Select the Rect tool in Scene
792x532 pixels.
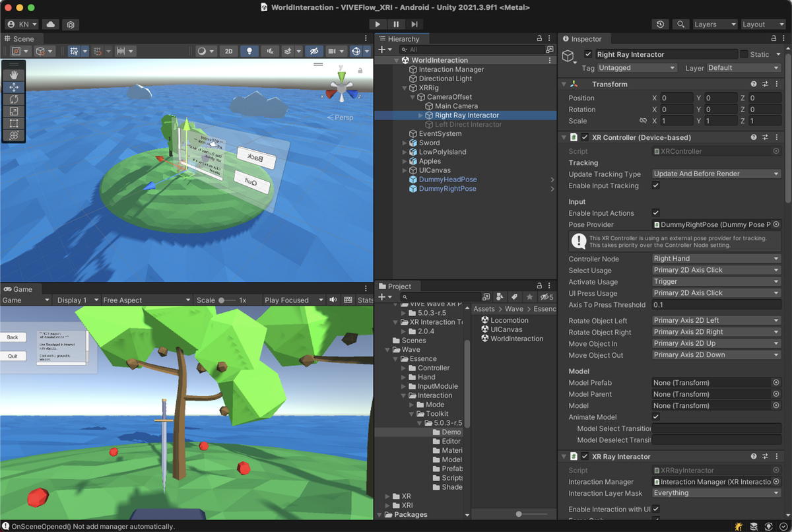pos(13,123)
